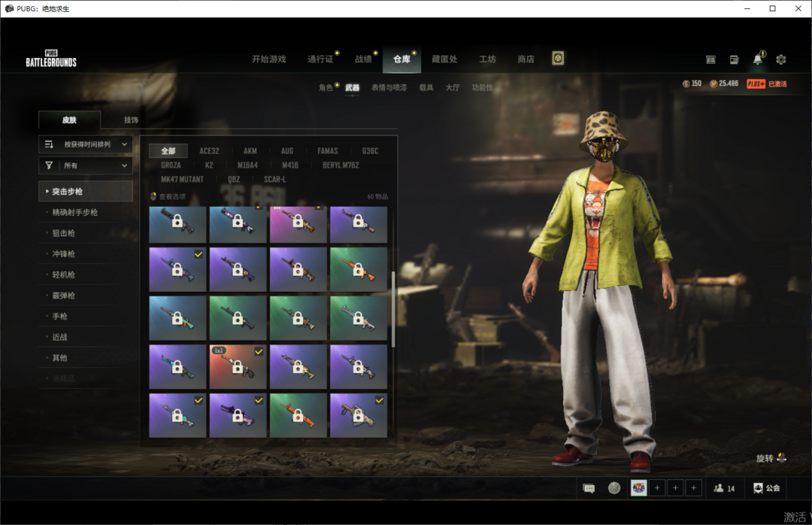Open the settings gear
This screenshot has width=812, height=525.
pos(781,59)
